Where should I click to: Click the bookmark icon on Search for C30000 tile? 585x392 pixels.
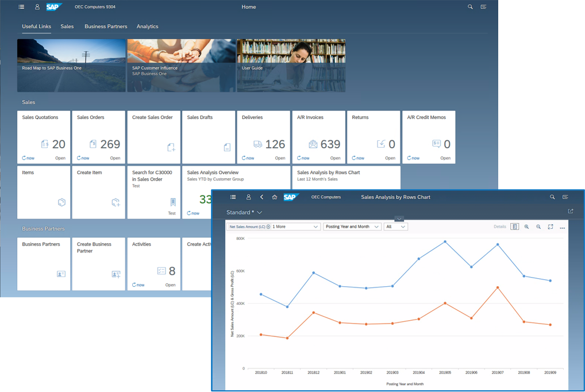173,202
